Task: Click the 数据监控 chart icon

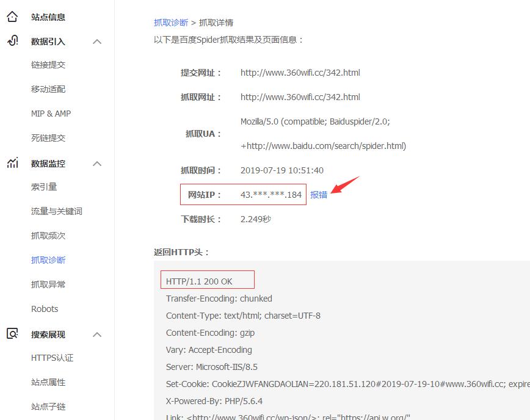Action: [12, 163]
